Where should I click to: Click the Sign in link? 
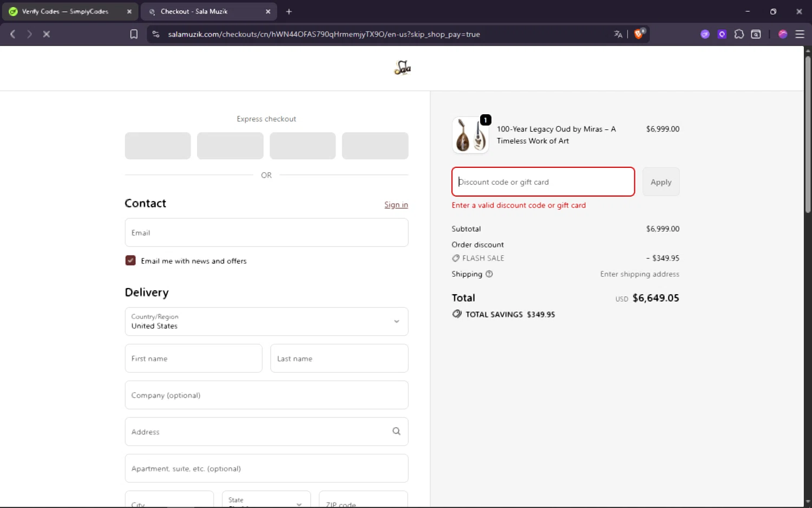[x=396, y=205]
